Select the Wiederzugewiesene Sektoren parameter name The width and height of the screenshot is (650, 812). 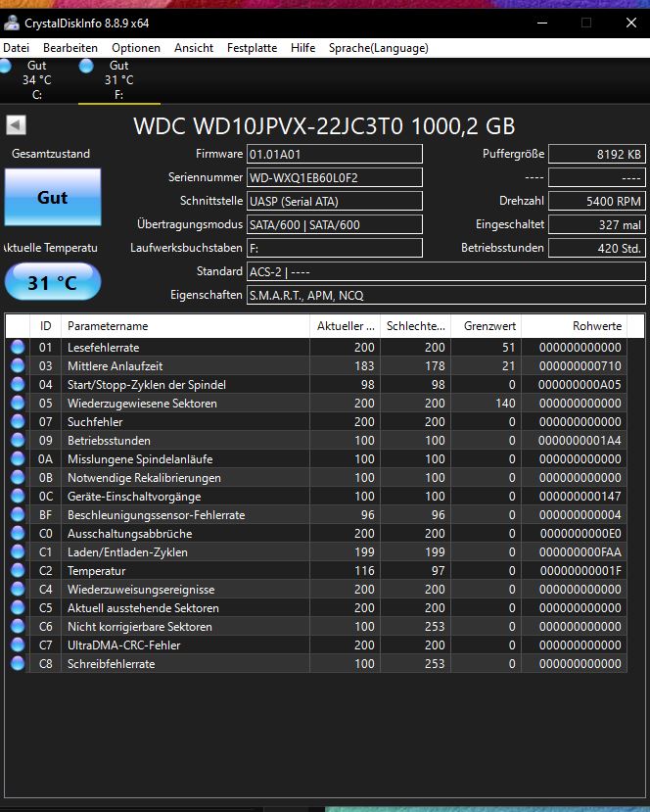[142, 404]
